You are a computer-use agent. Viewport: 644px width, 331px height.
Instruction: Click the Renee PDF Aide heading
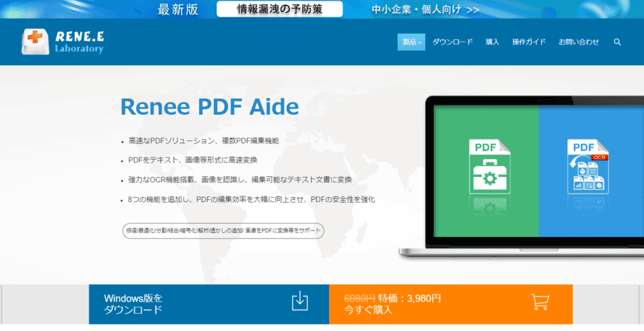210,107
